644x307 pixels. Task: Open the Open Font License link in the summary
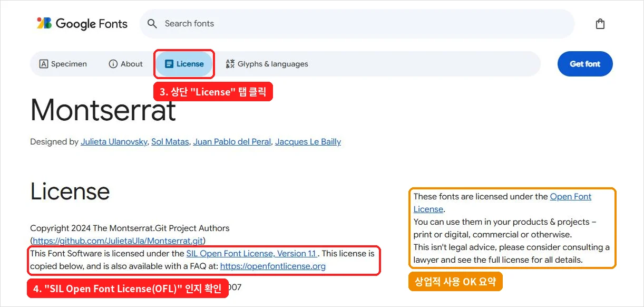pyautogui.click(x=502, y=203)
